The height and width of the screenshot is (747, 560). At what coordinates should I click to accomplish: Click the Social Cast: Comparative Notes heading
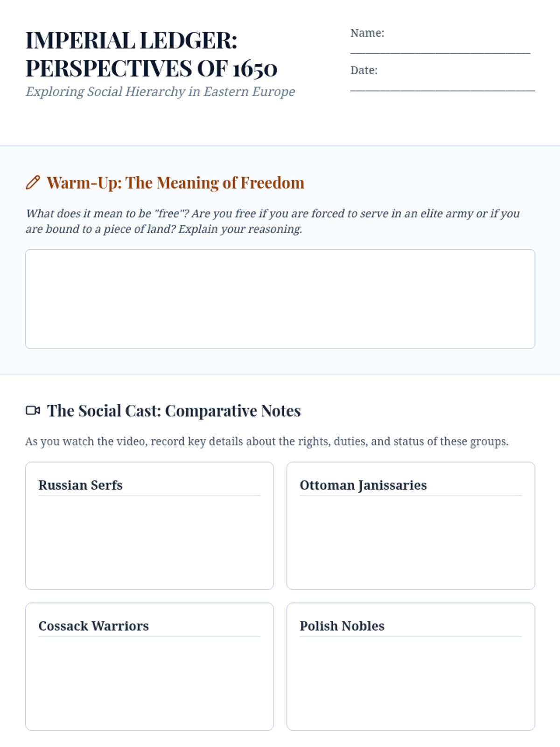[174, 411]
